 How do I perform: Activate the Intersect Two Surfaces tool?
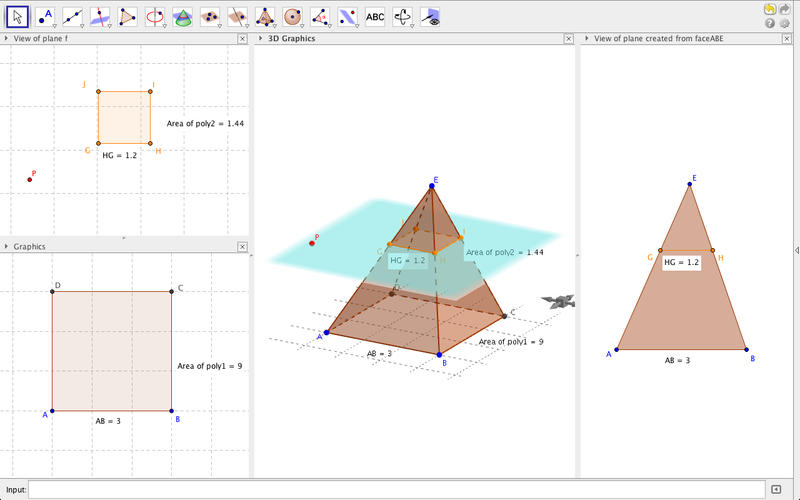point(182,16)
